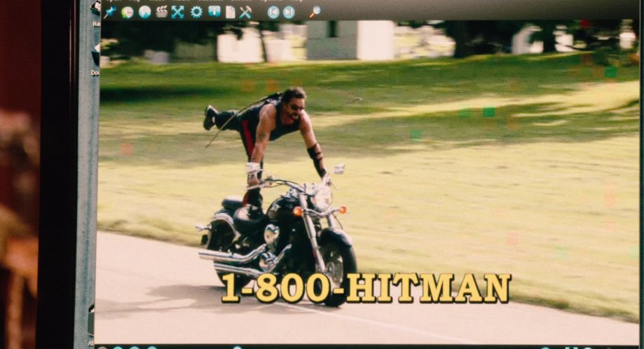
Task: Click the motorcycle headlight in the video
Action: [322, 198]
